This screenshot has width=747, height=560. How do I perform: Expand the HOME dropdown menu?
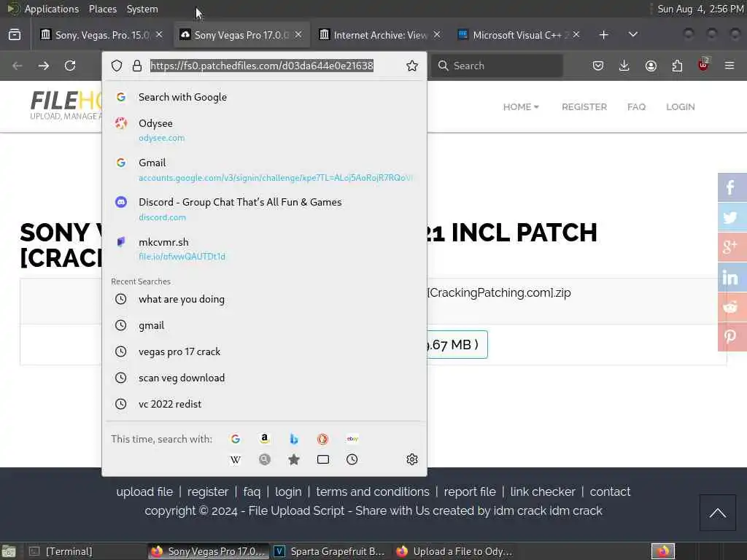click(x=521, y=106)
